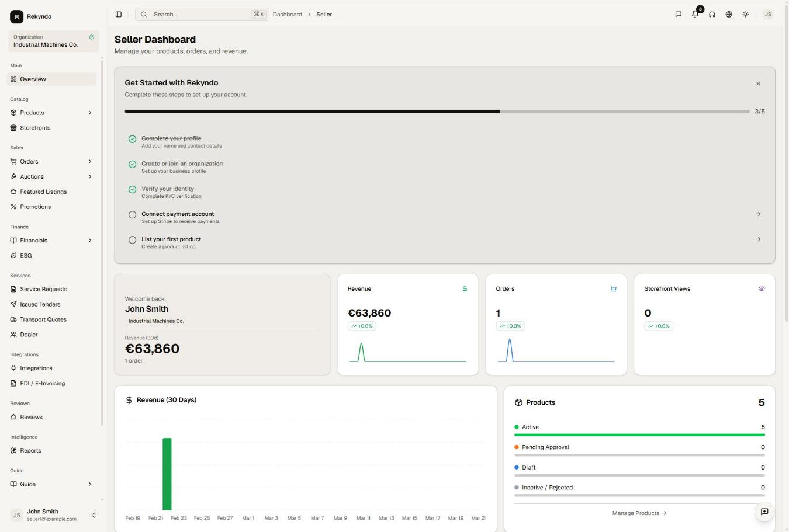
Task: Check off the Connect payment account step
Action: point(133,214)
